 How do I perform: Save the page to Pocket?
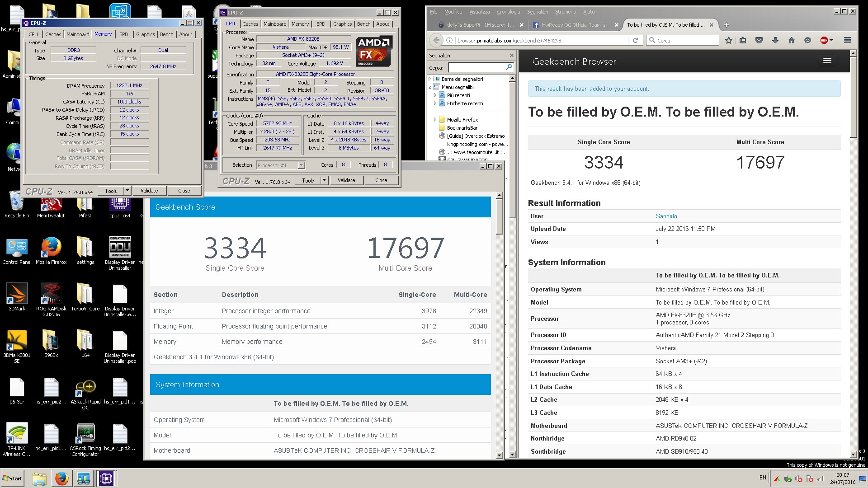tap(759, 40)
